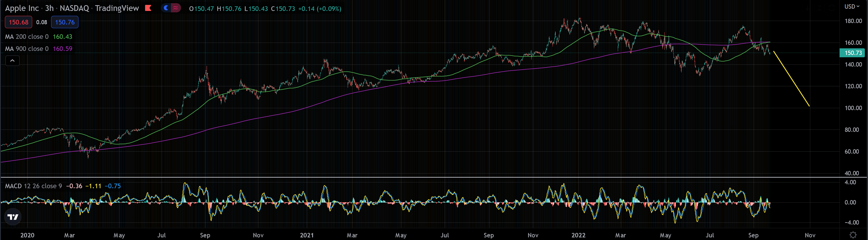Screen dimensions: 868x240
Task: Select the MA 900 close indicator legend
Action: 27,49
